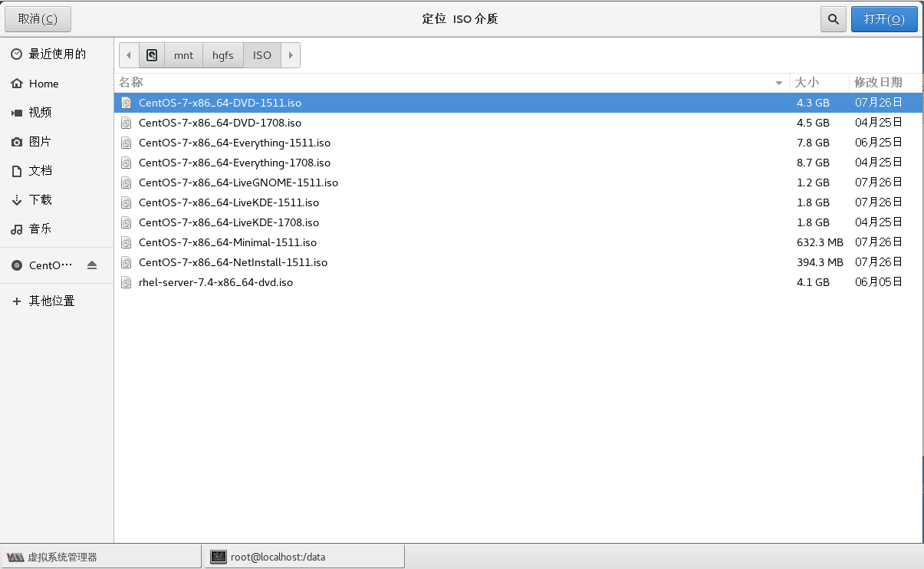Switch to root@localhost:/data terminal in taskbar
Screen dimensions: 924x569
(305, 557)
